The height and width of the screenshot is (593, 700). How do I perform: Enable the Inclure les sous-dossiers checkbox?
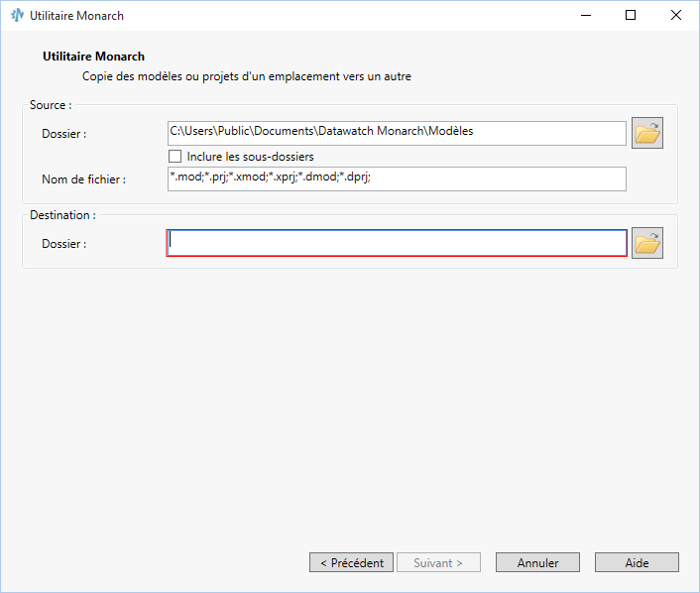(175, 157)
